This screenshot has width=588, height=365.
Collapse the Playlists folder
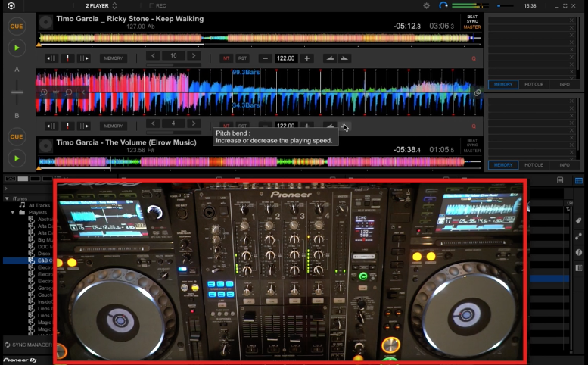pyautogui.click(x=13, y=212)
